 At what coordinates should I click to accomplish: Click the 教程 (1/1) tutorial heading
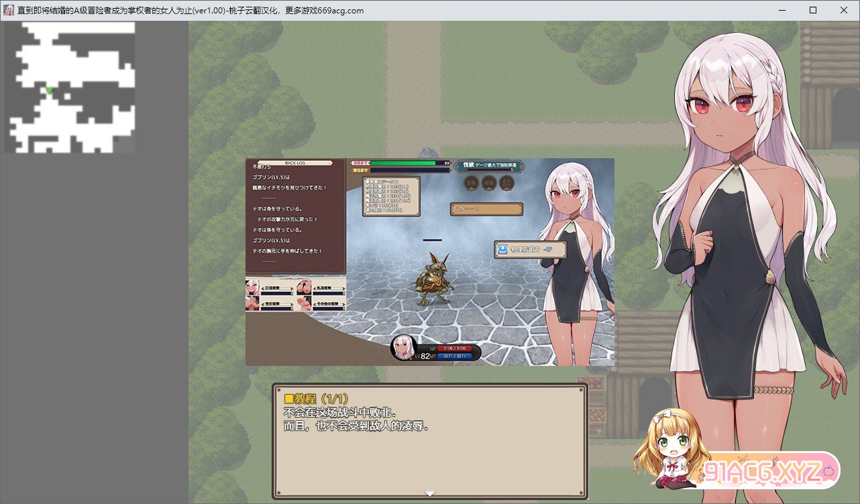point(317,398)
